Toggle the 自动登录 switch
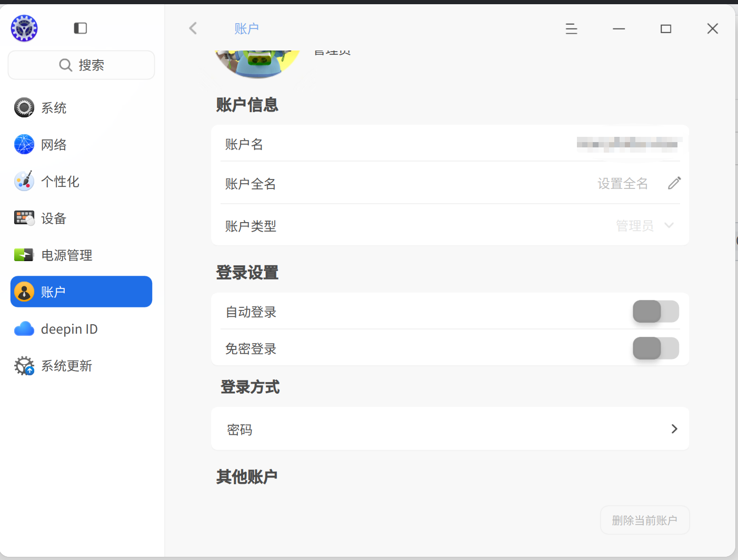738x560 pixels. point(656,312)
